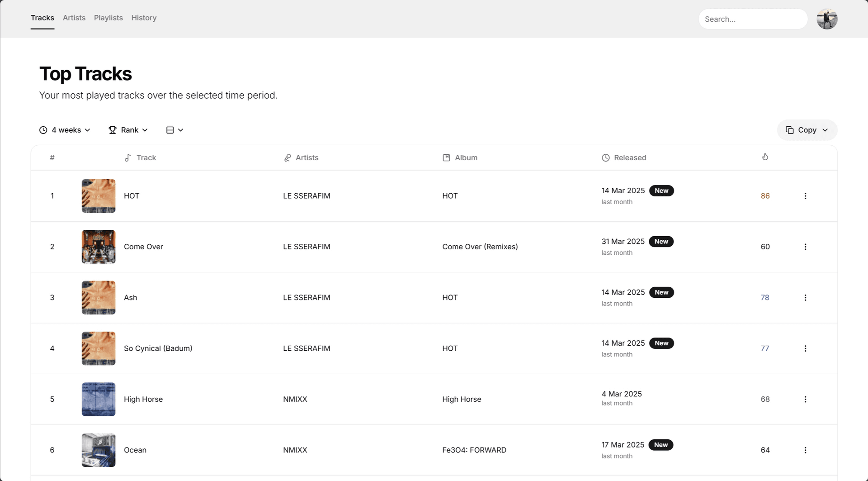Open more options for So Cynical (Badum)
Image resolution: width=868 pixels, height=481 pixels.
[805, 348]
